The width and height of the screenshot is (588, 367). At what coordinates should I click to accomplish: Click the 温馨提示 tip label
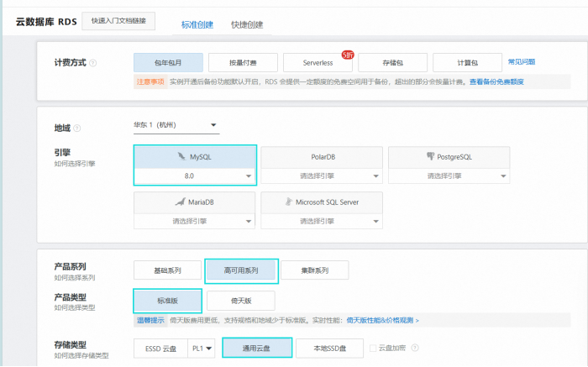[150, 320]
